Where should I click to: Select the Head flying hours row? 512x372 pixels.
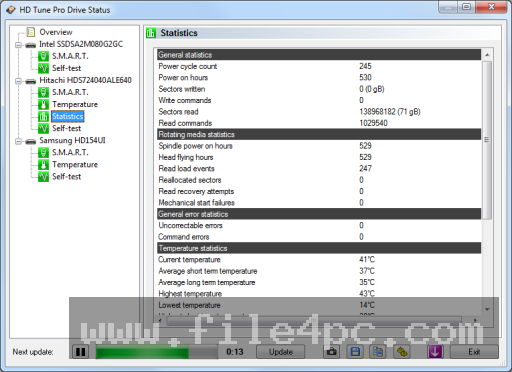[x=319, y=157]
